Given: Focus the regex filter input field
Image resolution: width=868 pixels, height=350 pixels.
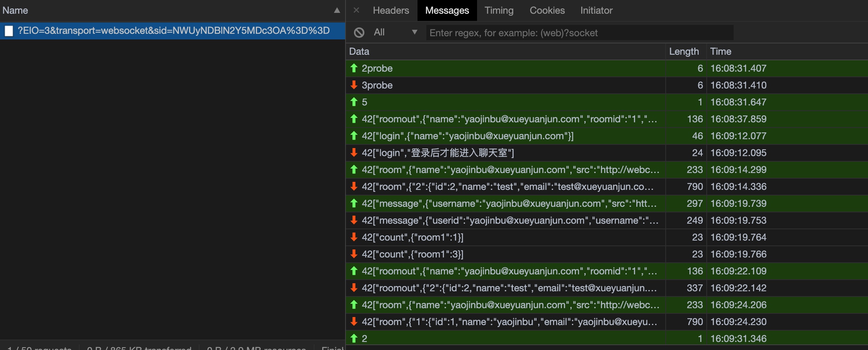Looking at the screenshot, I should coord(580,33).
